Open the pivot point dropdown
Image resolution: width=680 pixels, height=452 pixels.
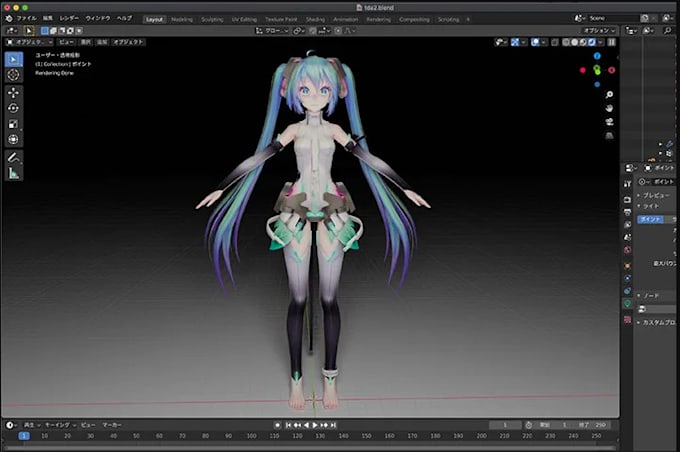point(299,31)
